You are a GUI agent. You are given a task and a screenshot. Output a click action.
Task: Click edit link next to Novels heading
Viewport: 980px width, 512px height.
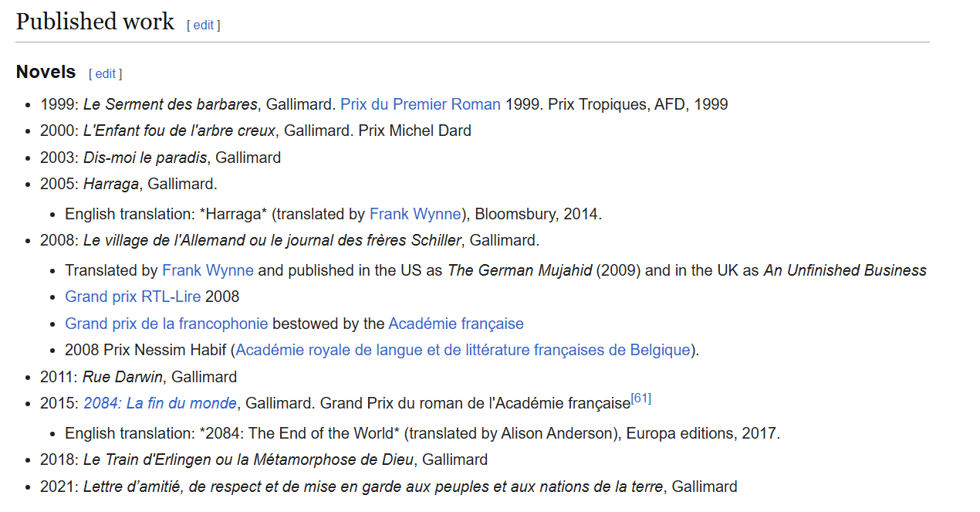coord(106,73)
